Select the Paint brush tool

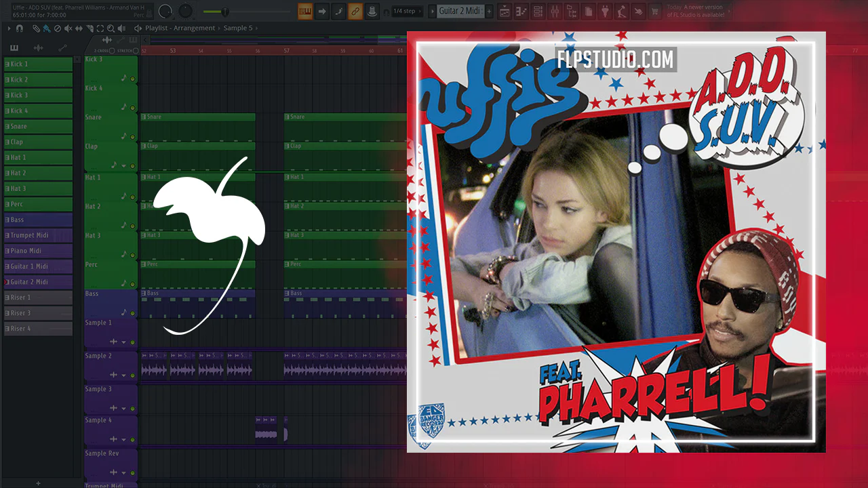click(46, 28)
